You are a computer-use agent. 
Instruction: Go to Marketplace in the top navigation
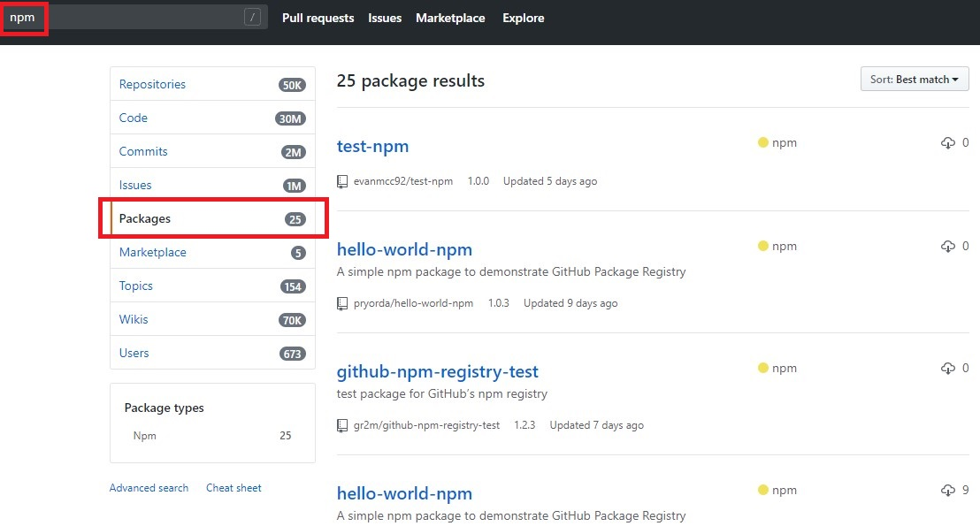point(450,18)
